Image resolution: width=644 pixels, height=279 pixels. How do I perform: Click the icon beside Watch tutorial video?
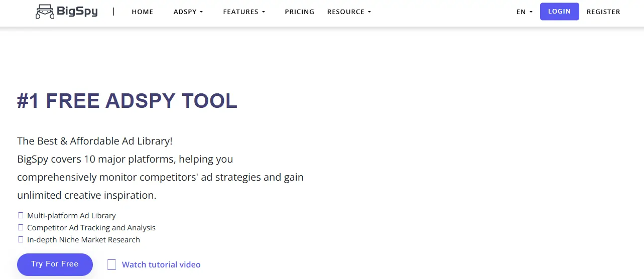coord(111,264)
